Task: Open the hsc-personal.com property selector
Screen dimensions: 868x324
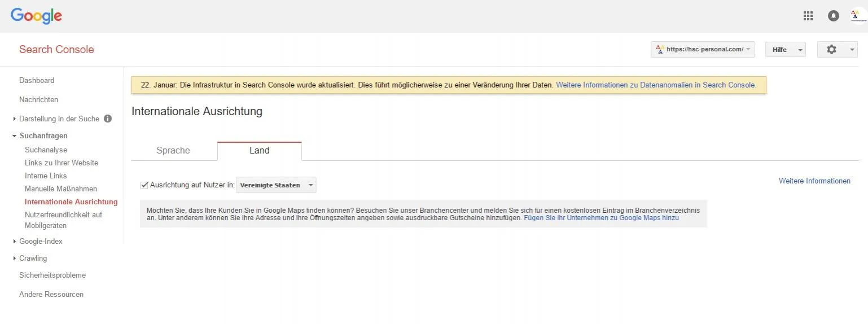Action: (703, 50)
